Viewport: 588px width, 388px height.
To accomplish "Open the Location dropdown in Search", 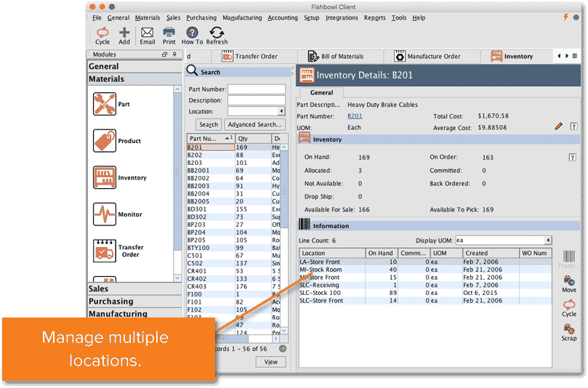I will 281,111.
